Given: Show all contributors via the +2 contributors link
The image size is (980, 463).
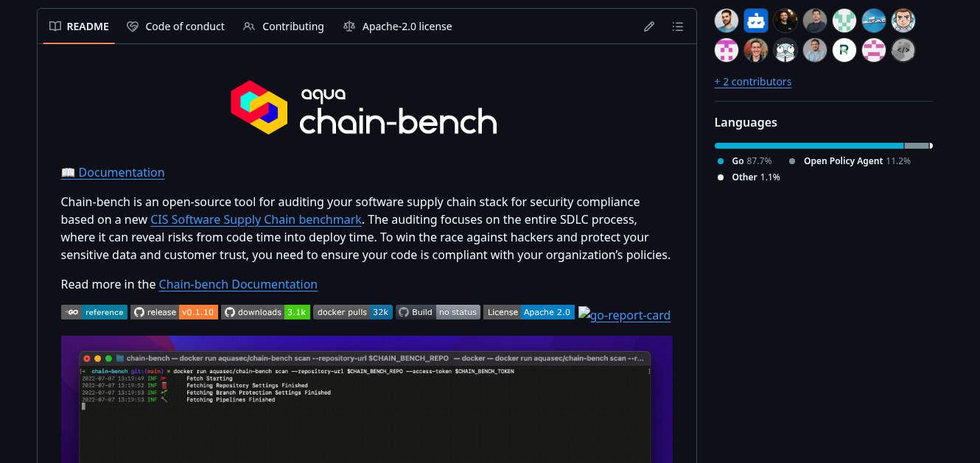Looking at the screenshot, I should (x=753, y=81).
